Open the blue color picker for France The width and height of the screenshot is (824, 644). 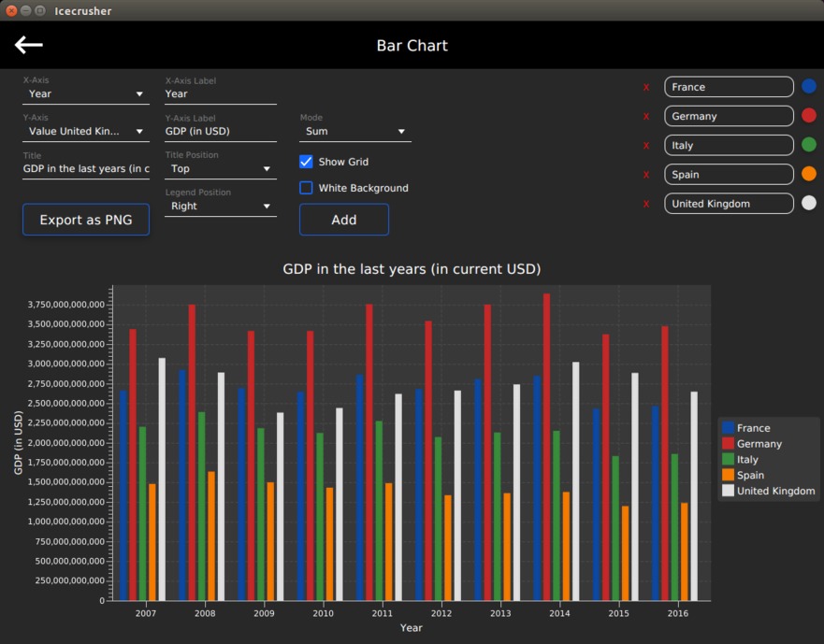pos(809,86)
